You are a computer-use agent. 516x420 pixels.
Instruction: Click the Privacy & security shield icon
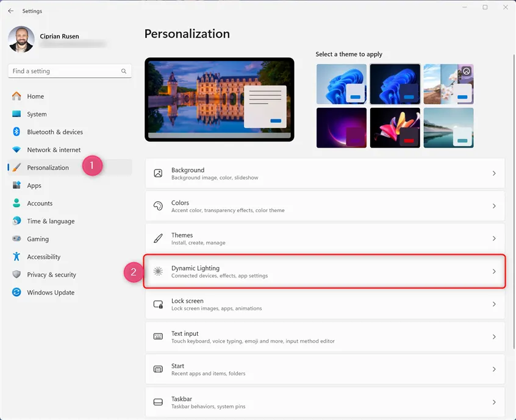click(16, 274)
